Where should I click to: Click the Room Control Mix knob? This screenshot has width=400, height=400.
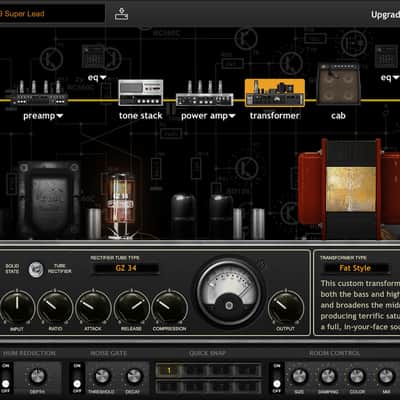click(386, 376)
